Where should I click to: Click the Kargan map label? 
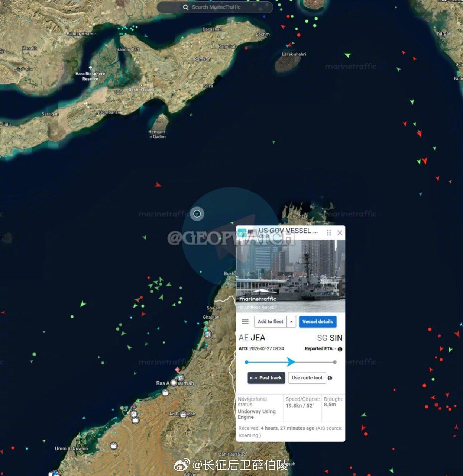pos(444,33)
